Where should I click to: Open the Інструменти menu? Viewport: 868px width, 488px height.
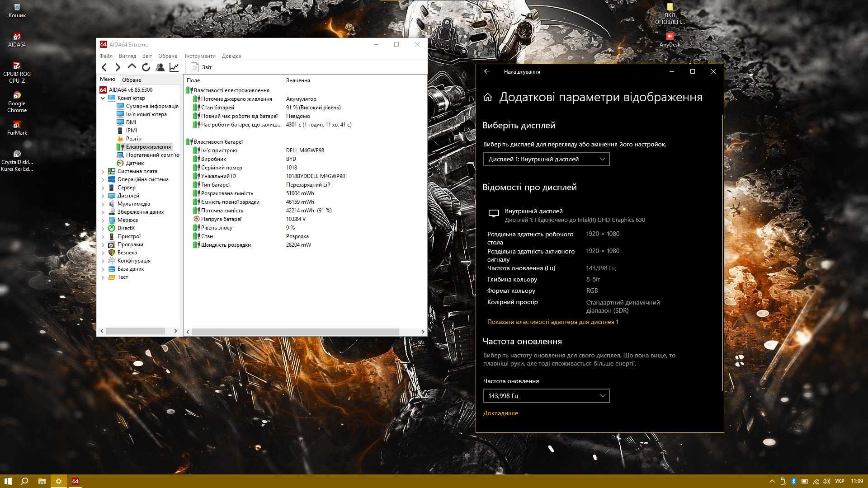[200, 56]
